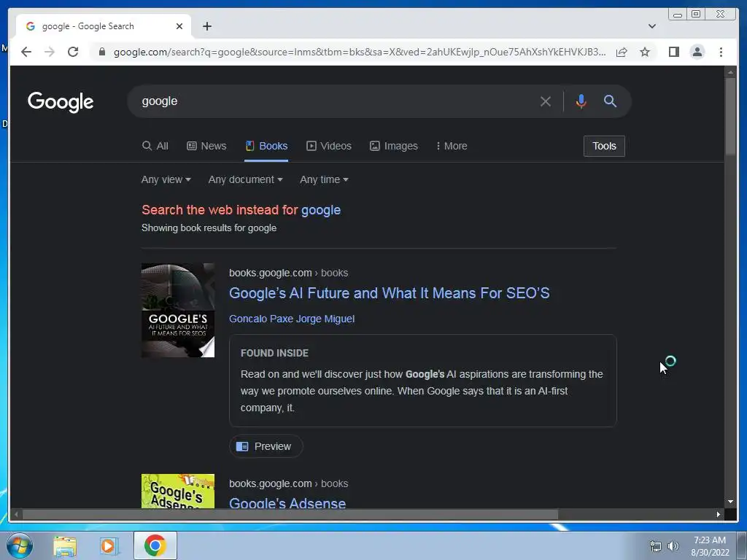Open the tab search chevron

click(651, 26)
